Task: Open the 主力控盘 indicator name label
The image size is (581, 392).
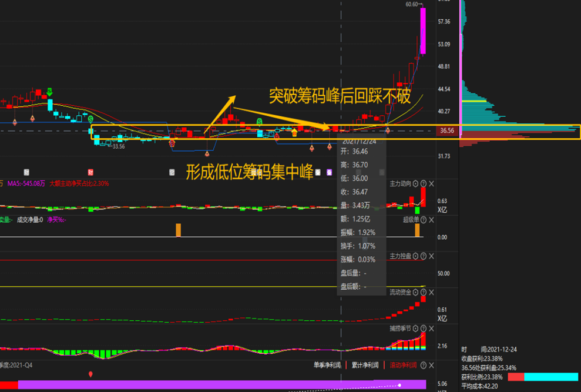Action: coord(400,256)
